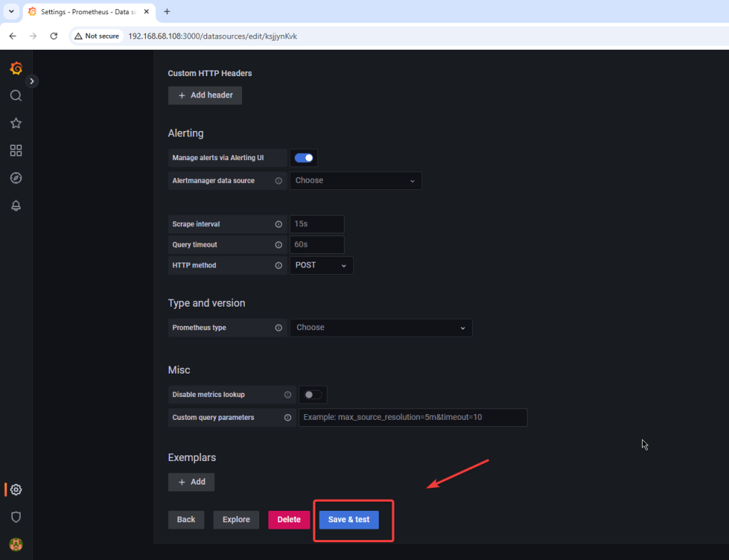The image size is (729, 560).
Task: Open the HTTP method POST dropdown
Action: [x=321, y=265]
